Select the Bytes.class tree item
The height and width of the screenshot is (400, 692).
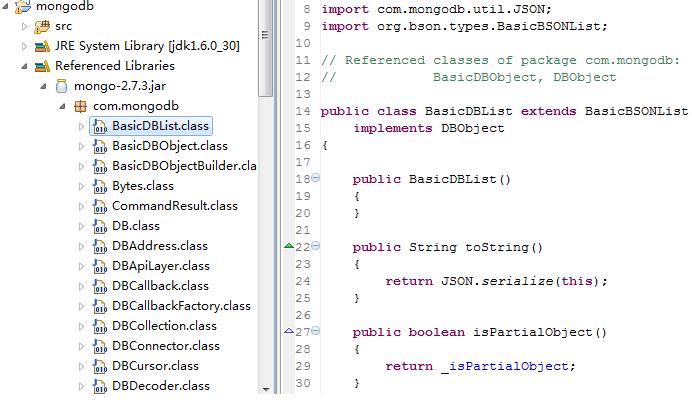click(143, 186)
